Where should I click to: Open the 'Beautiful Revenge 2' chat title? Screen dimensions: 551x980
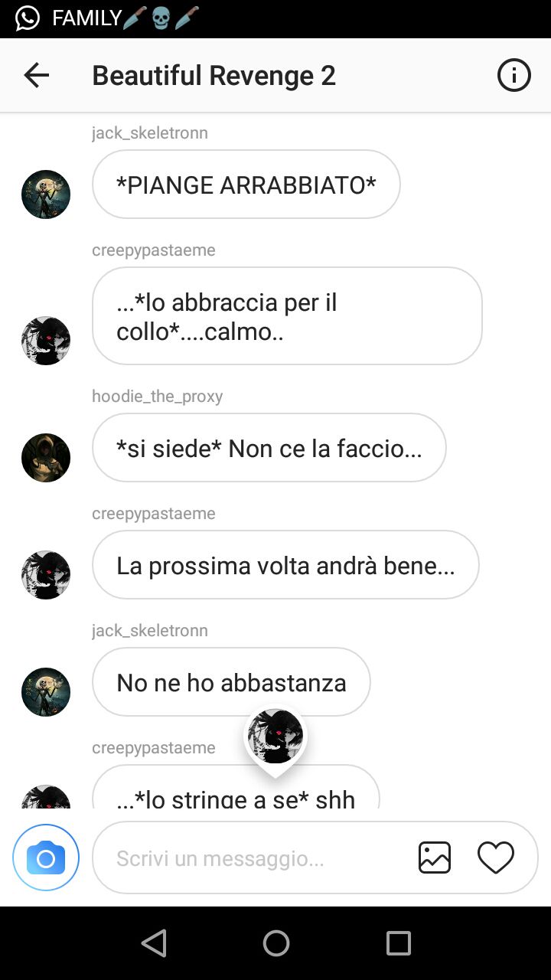[x=214, y=76]
